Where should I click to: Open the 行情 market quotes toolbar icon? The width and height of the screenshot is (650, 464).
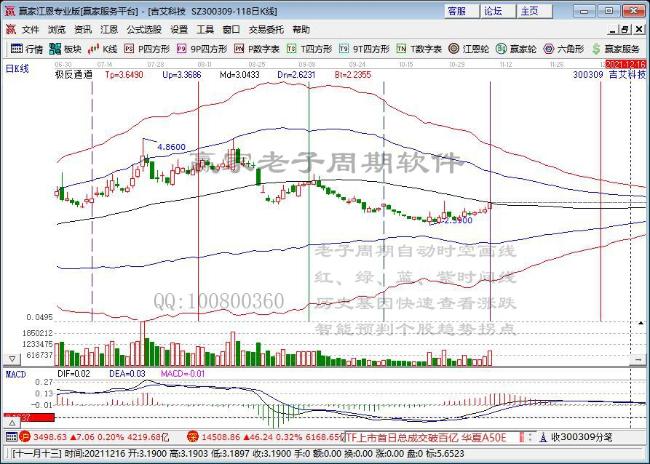[x=27, y=48]
